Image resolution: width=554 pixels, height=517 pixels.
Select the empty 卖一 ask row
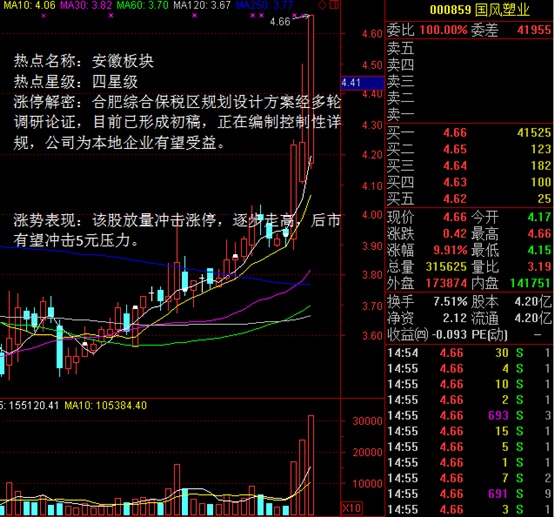tap(468, 114)
